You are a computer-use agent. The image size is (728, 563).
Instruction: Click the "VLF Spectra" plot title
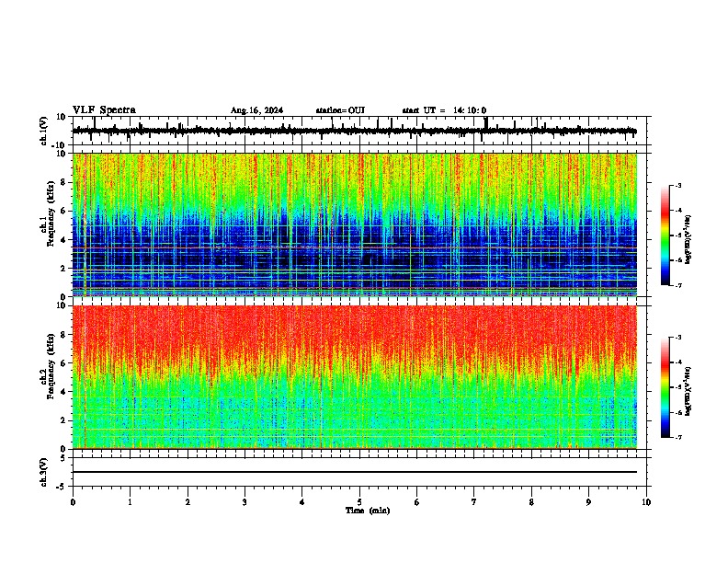click(x=104, y=110)
